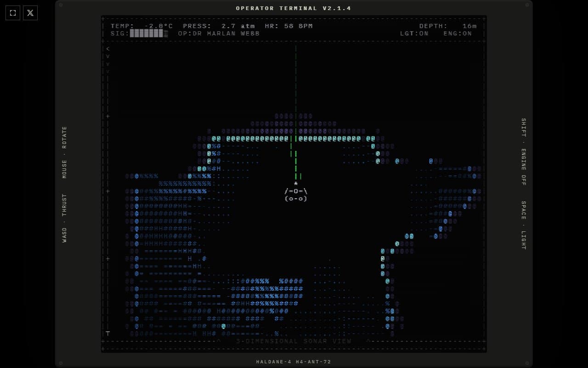Click the HALDANE-4 H4-ANT-72 label
The width and height of the screenshot is (588, 368).
coord(294,362)
